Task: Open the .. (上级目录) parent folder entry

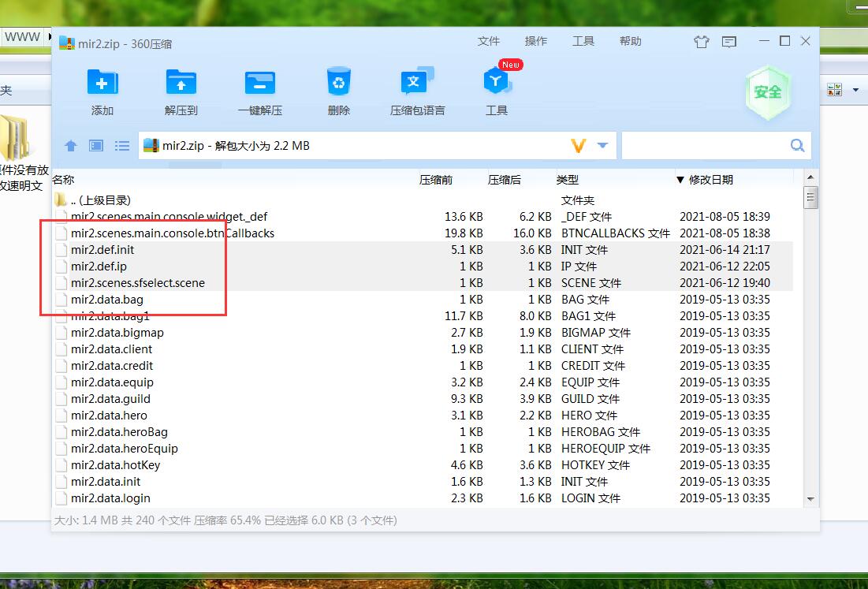Action: tap(100, 200)
